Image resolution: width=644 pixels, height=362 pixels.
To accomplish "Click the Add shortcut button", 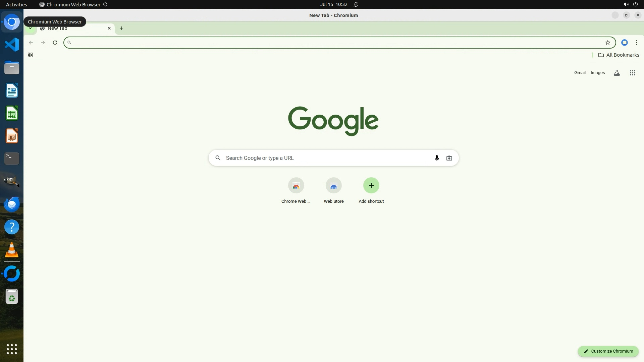I will (x=371, y=186).
